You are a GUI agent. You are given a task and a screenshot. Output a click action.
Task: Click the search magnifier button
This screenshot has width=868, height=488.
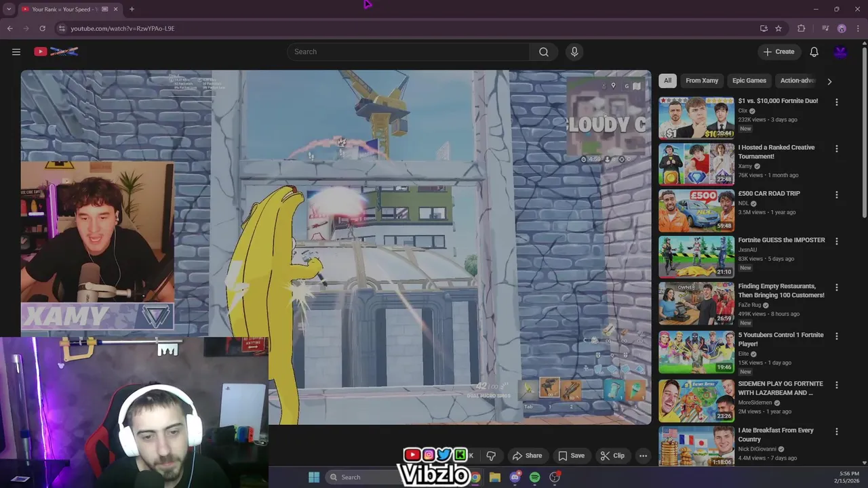coord(544,52)
